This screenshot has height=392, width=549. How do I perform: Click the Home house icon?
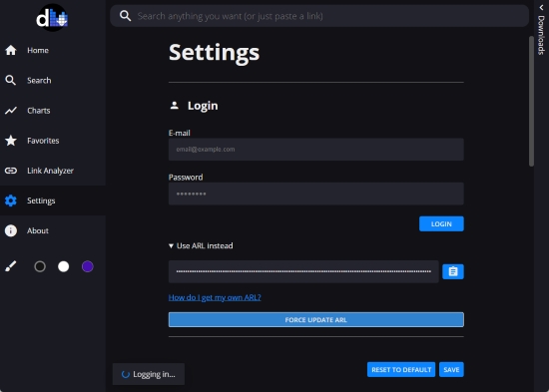point(11,50)
